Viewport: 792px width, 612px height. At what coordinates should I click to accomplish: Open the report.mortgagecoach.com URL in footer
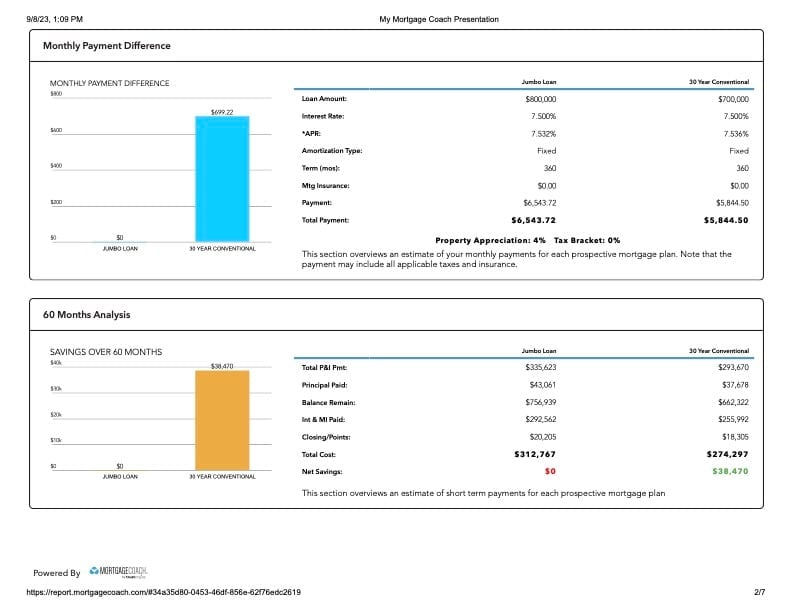(x=164, y=592)
